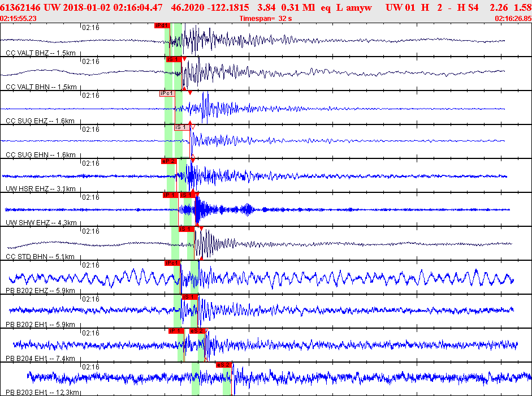Click the window start time 02:15:55.23
This screenshot has width=532, height=396.
(x=18, y=19)
